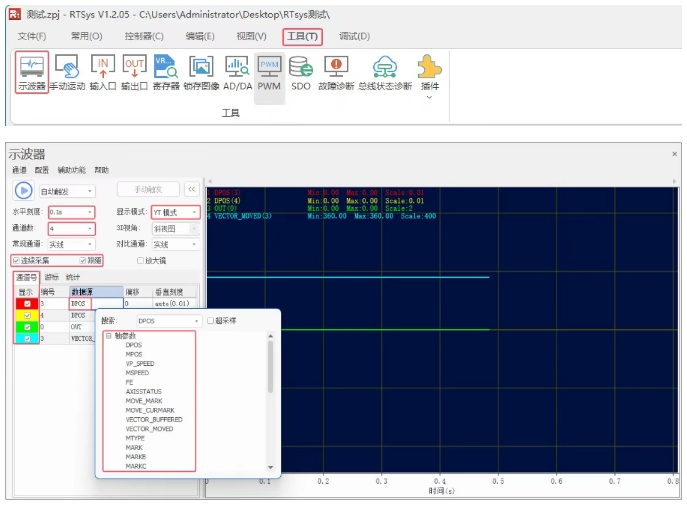Collapse the settings panel with << button

pos(191,189)
